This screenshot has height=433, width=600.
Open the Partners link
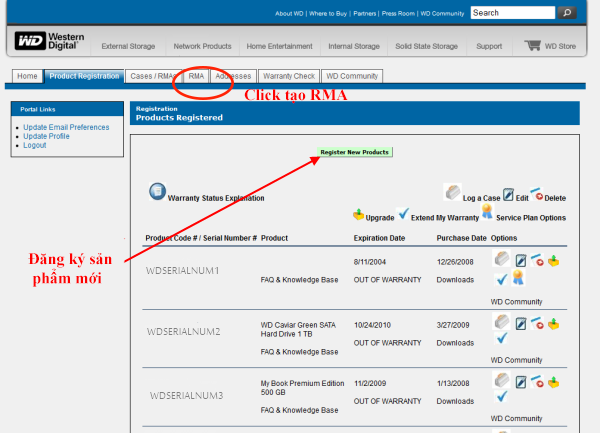[365, 13]
